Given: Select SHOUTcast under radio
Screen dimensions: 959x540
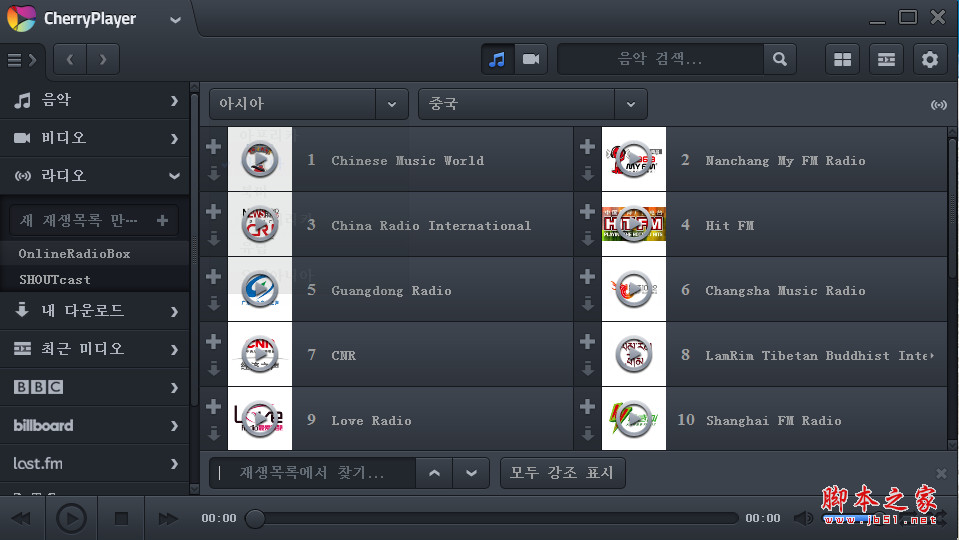Looking at the screenshot, I should (95, 279).
